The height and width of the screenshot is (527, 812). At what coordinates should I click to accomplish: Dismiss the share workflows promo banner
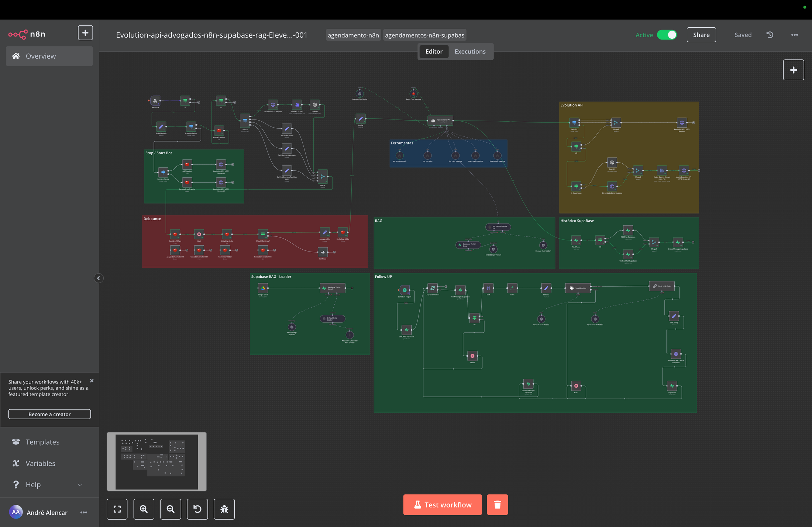tap(92, 381)
